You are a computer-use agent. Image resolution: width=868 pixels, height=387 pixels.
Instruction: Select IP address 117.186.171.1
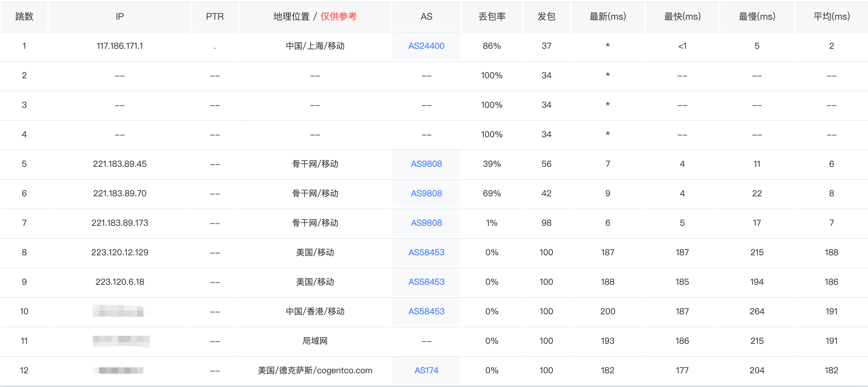click(x=120, y=46)
